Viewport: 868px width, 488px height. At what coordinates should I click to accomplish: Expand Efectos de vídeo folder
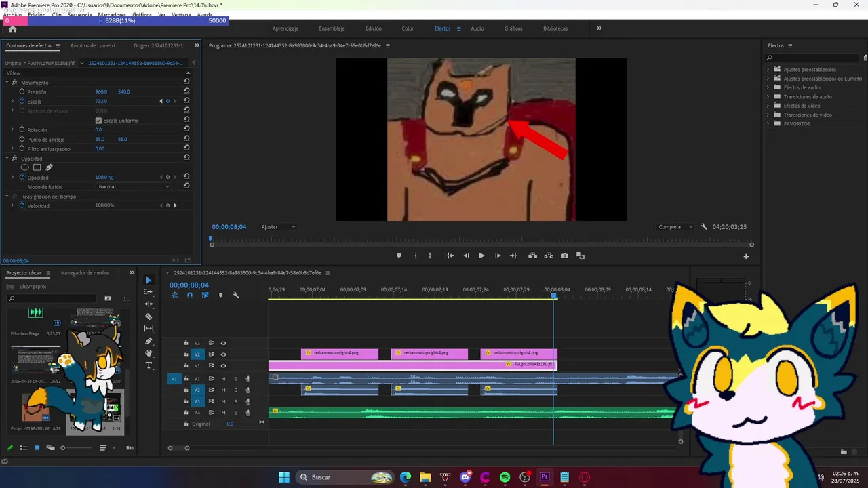coord(768,106)
